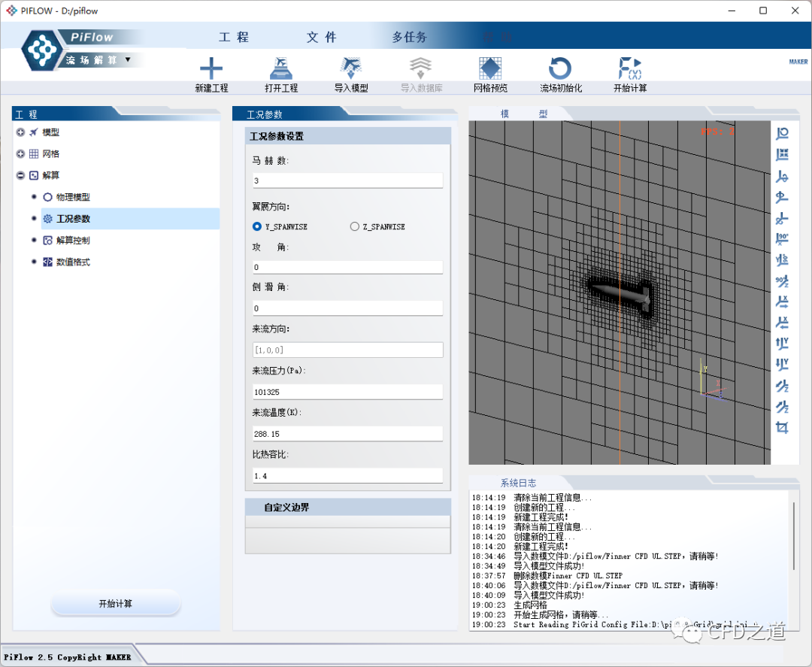Click the bottom icon in model view toolbar
The image size is (812, 667).
tap(782, 428)
